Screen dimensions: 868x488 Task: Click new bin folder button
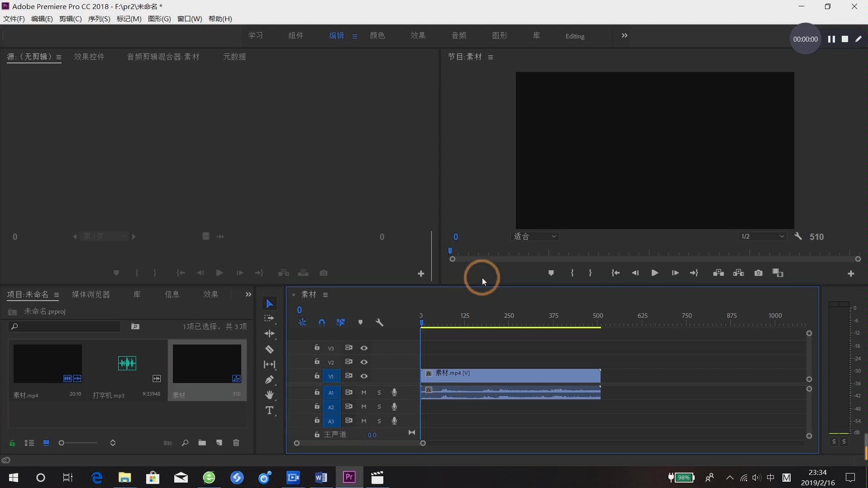click(x=202, y=443)
